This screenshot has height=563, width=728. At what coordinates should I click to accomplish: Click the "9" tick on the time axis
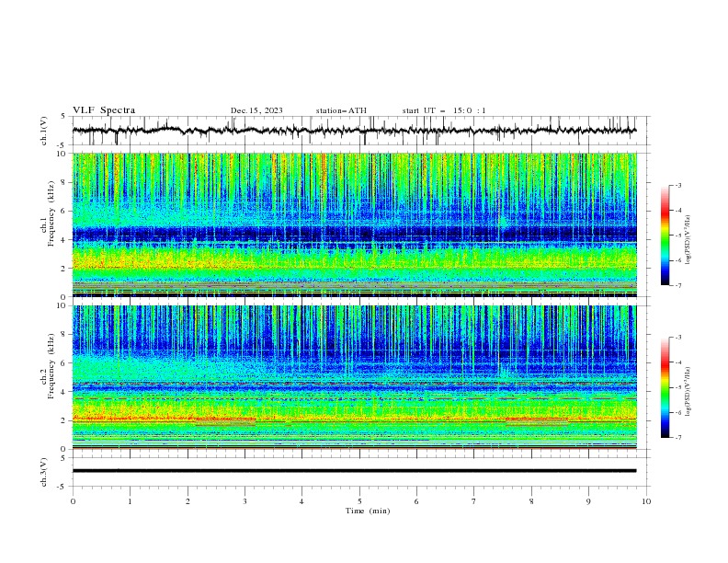pos(588,501)
